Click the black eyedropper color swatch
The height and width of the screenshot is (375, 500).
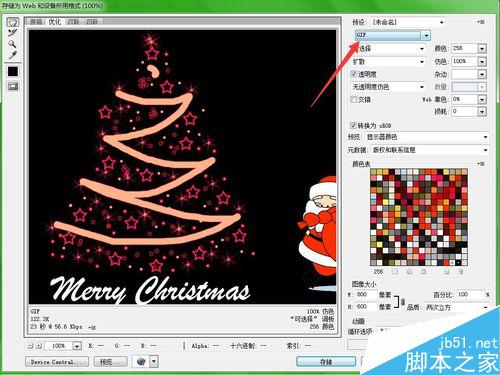[13, 71]
